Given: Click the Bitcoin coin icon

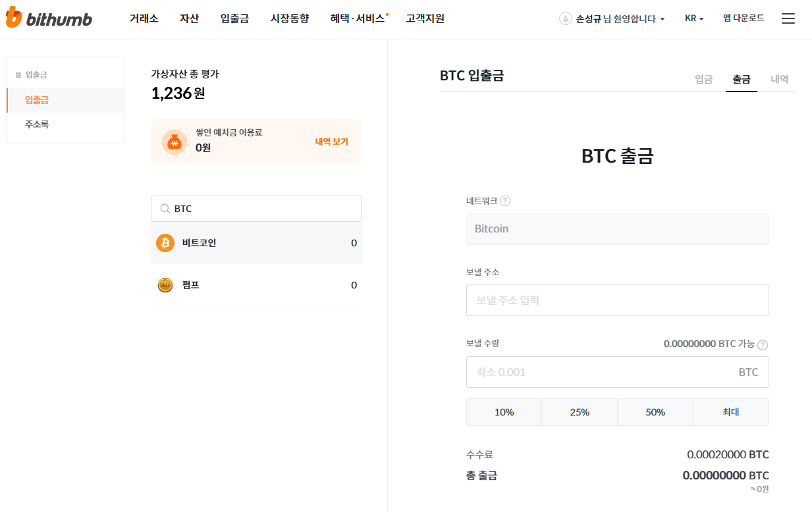Looking at the screenshot, I should [165, 243].
